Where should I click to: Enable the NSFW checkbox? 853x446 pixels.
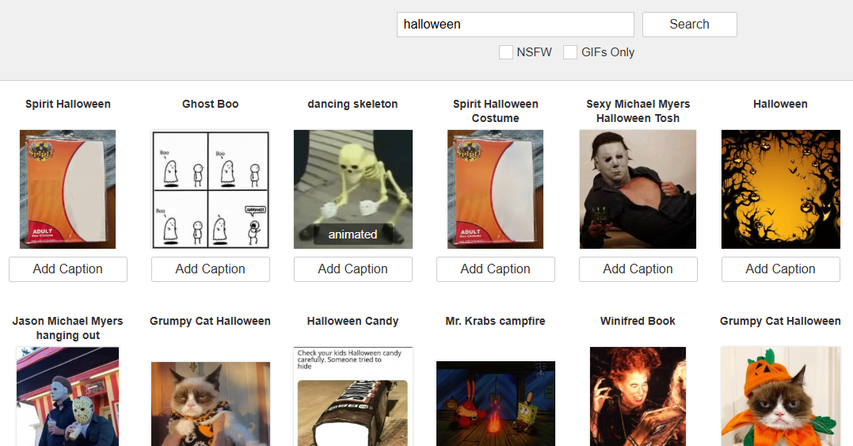tap(506, 52)
